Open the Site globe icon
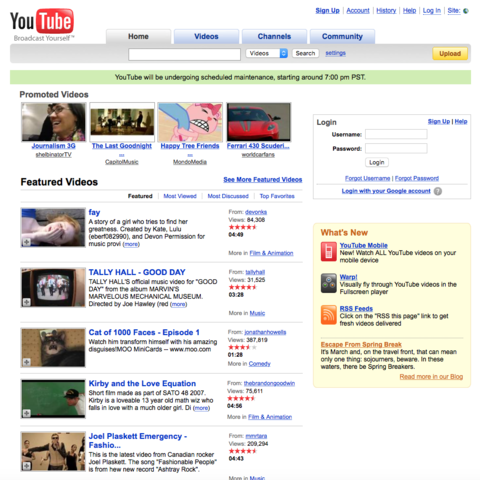Screen dimensions: 480x480 pyautogui.click(x=466, y=11)
